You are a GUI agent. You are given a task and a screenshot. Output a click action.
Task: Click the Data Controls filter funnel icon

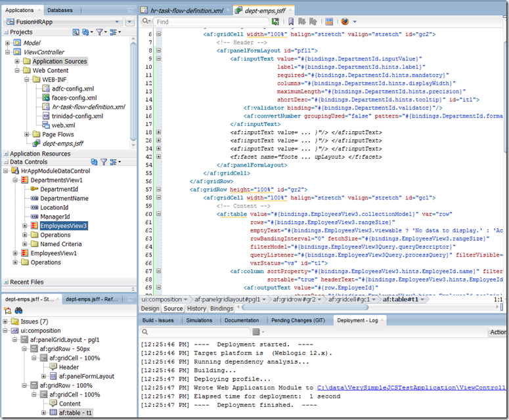point(104,161)
